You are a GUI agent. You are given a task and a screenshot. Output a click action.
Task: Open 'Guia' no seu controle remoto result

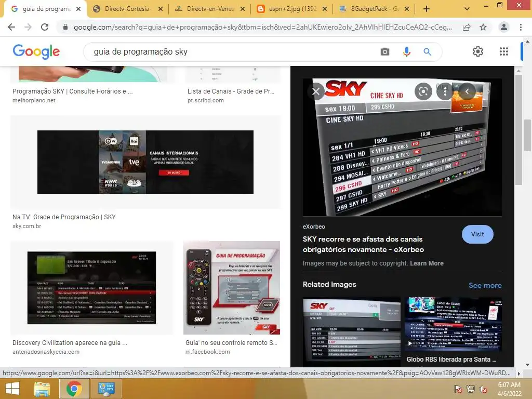pos(231,343)
